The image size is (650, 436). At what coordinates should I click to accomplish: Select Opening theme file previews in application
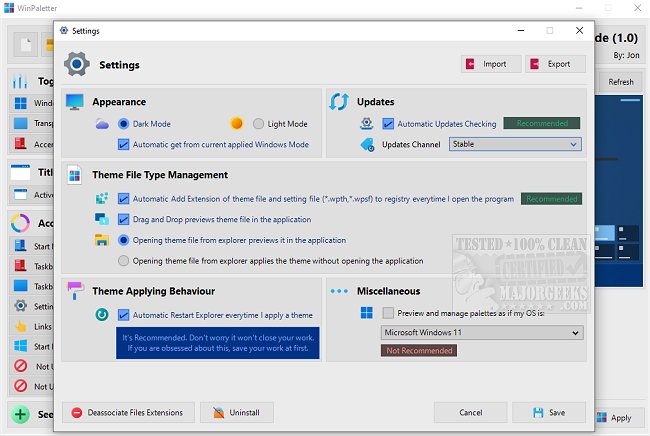[x=123, y=240]
